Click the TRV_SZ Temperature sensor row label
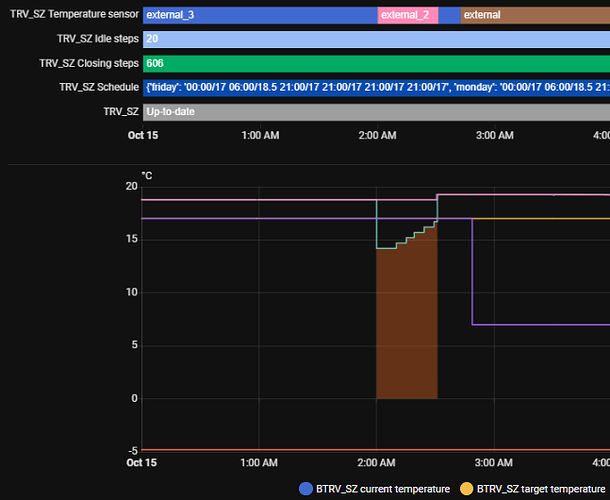 coord(74,15)
